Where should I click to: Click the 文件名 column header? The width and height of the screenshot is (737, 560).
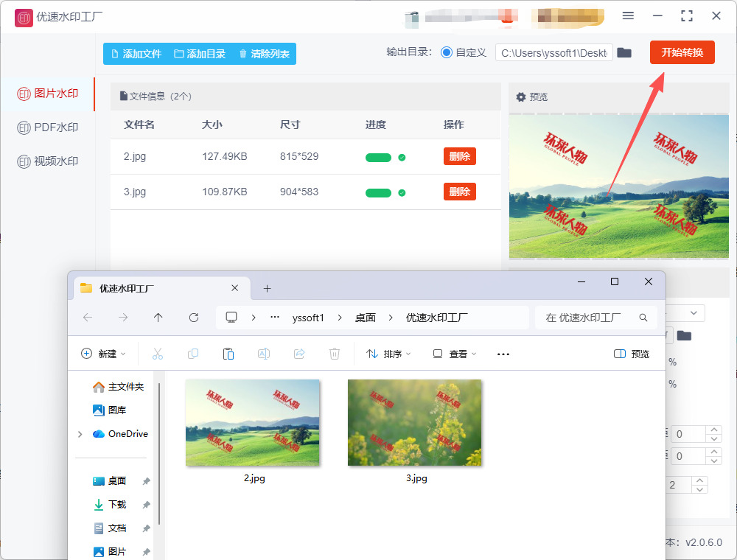point(139,125)
